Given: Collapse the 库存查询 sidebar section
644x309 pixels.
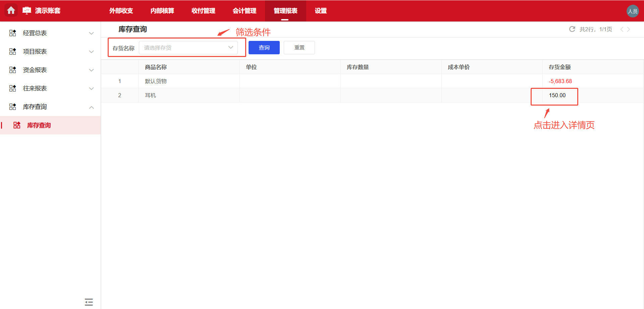Looking at the screenshot, I should click(x=91, y=107).
